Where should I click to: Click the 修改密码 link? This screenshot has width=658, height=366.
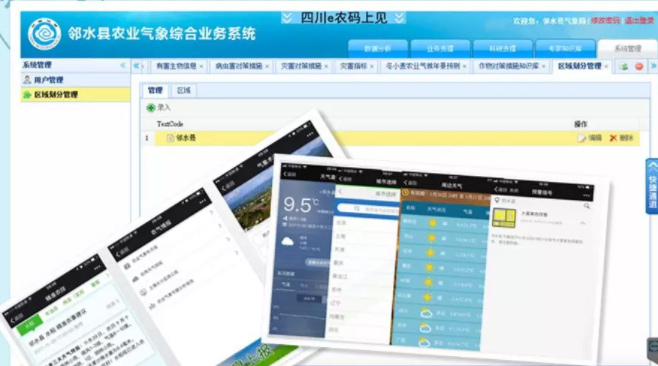[x=605, y=20]
